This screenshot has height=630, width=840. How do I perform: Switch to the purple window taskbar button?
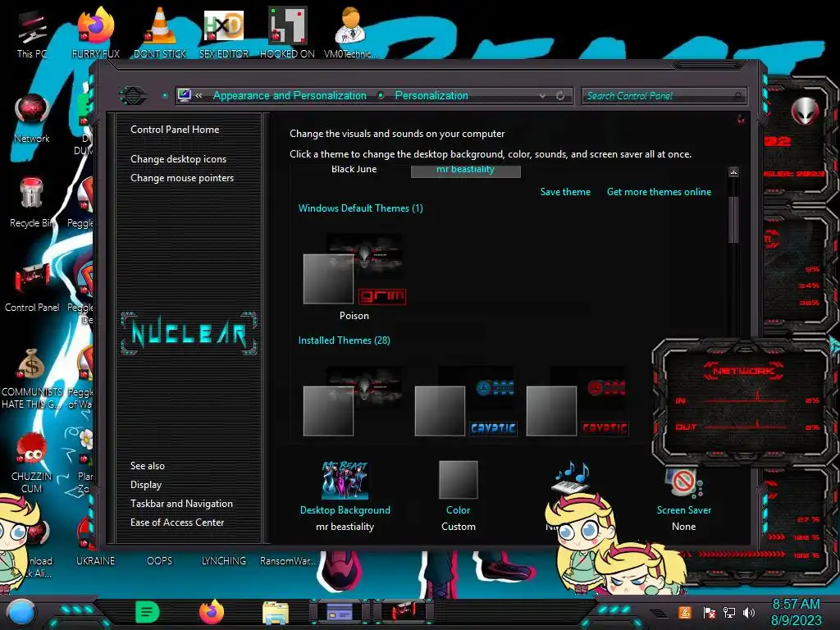339,612
